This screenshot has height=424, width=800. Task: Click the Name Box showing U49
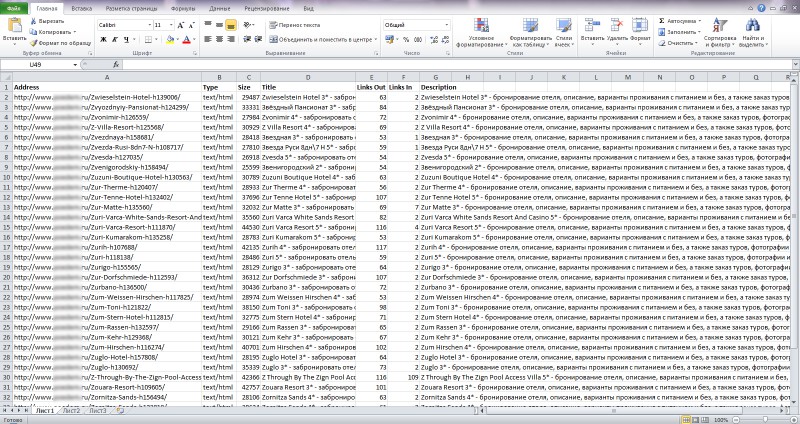coord(36,64)
